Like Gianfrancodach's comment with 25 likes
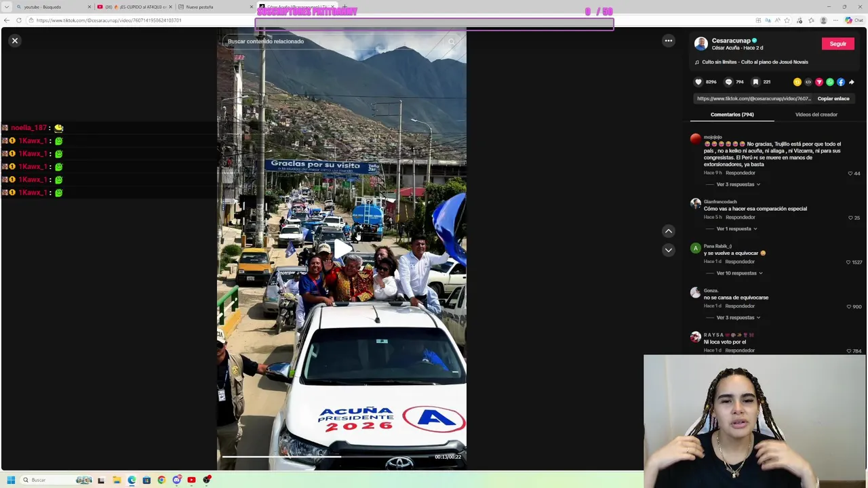 [850, 218]
